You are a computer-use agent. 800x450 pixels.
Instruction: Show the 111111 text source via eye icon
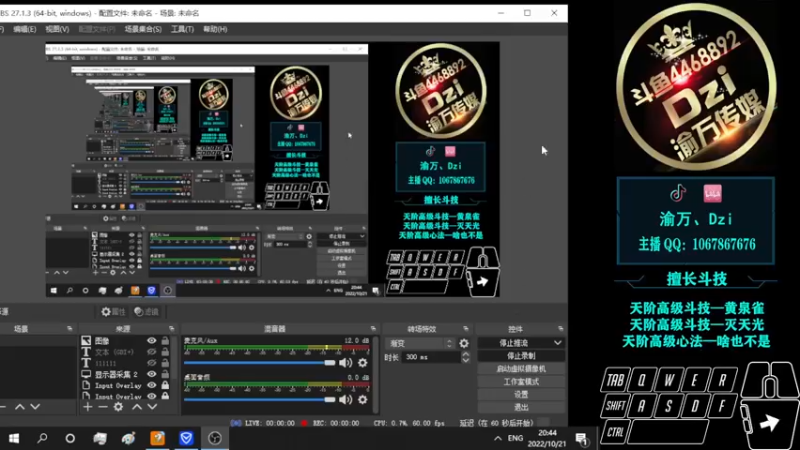tap(152, 363)
